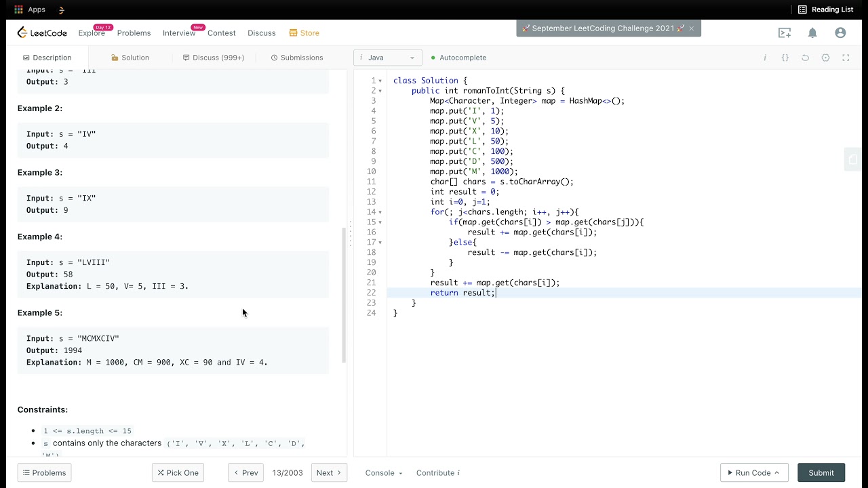Open the Reading List
This screenshot has height=488, width=868.
pyautogui.click(x=825, y=9)
